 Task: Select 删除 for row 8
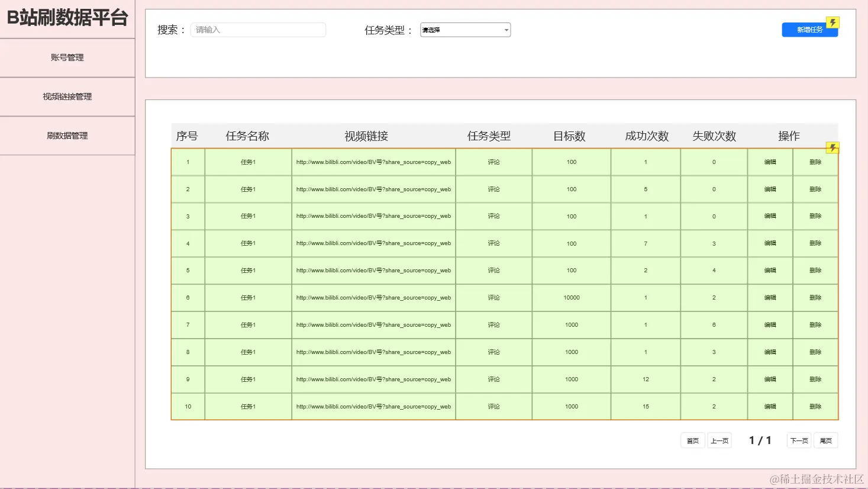point(815,352)
